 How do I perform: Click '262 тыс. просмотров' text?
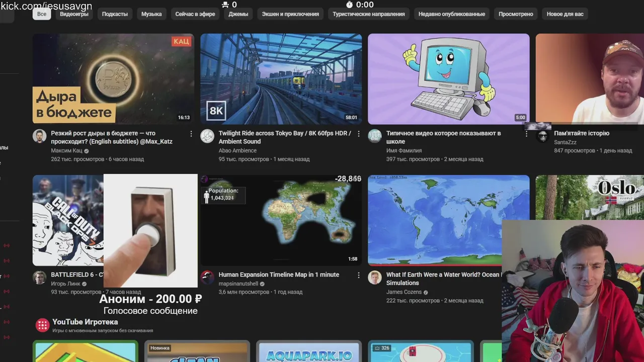click(x=78, y=159)
